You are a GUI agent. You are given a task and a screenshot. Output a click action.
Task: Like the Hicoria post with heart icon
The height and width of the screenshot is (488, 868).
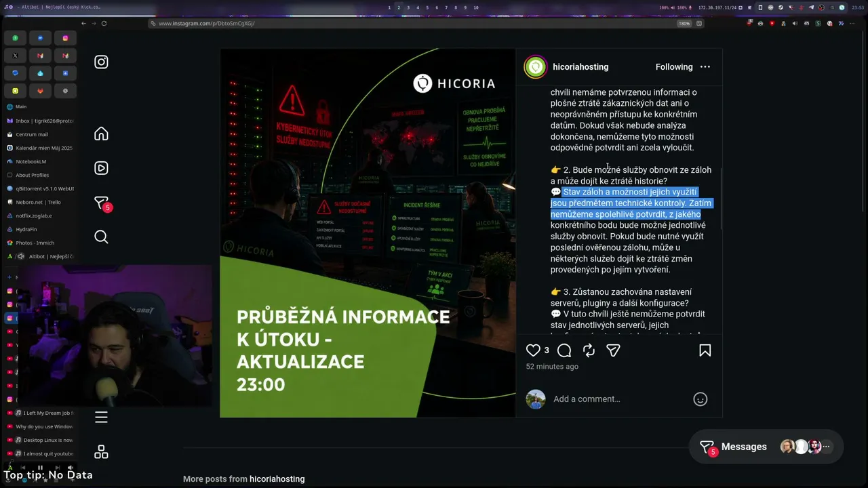[534, 350]
